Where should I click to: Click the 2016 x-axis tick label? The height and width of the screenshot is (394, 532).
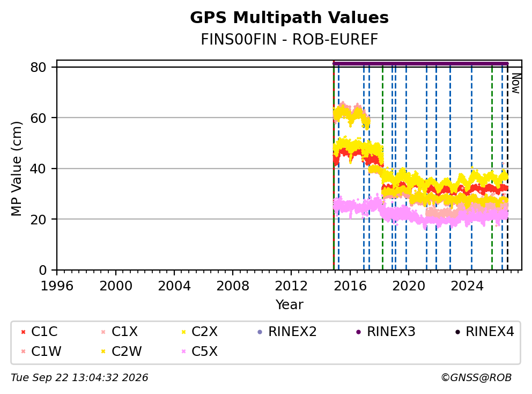pyautogui.click(x=350, y=286)
